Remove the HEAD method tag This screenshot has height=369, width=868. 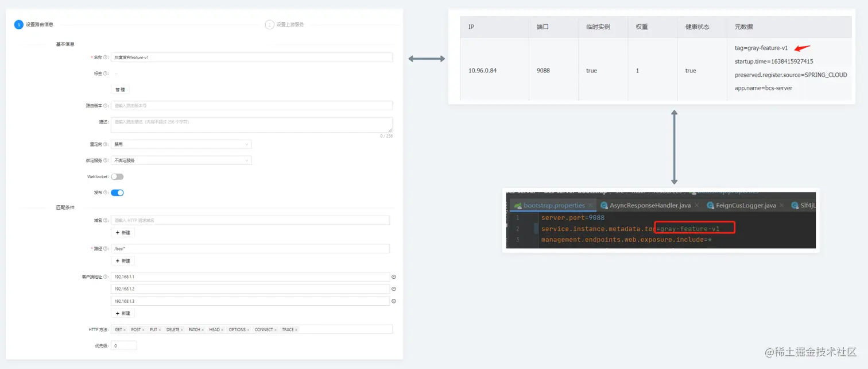coord(222,329)
